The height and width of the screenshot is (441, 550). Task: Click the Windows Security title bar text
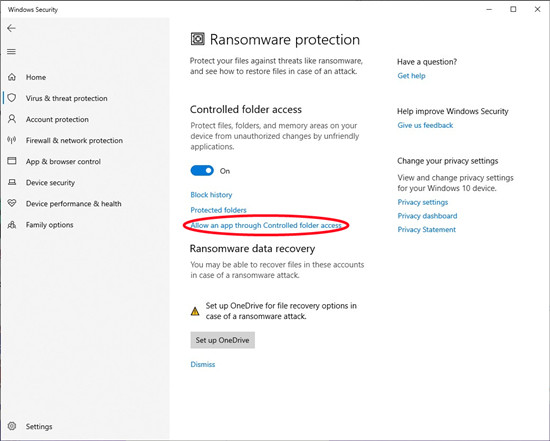[33, 10]
